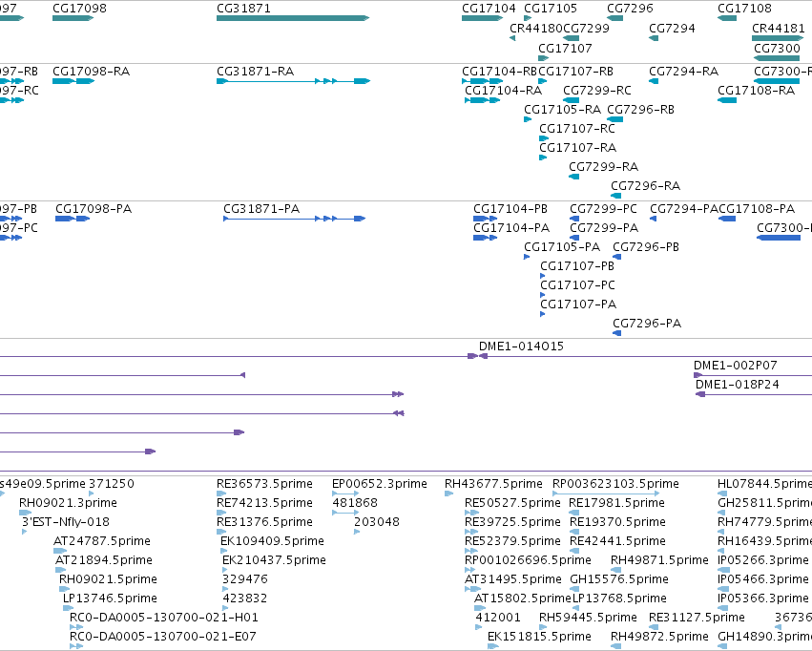Select the CG31871-RA label text

click(256, 71)
